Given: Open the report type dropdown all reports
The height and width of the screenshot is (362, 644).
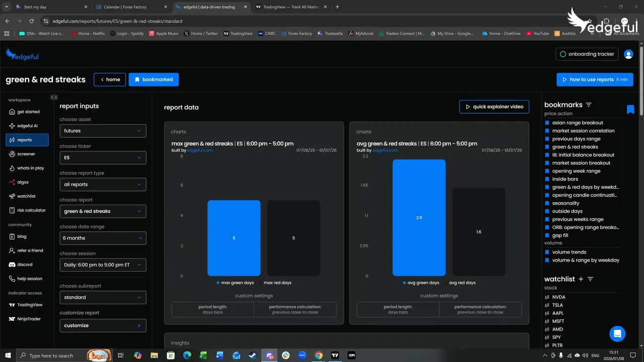Looking at the screenshot, I should tap(103, 185).
